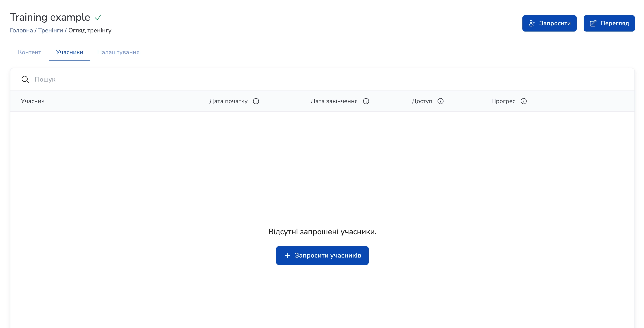Click info icon next to Дата початку
This screenshot has width=644, height=328.
coord(256,101)
